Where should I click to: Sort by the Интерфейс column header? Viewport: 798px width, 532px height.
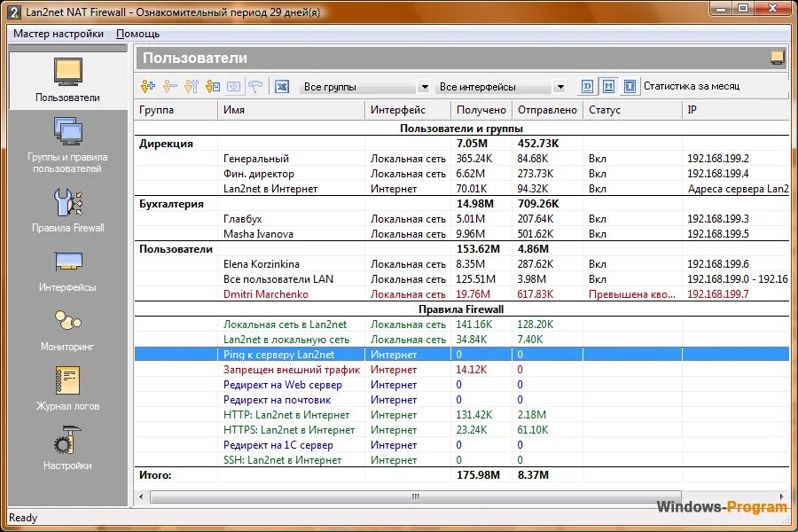tap(408, 110)
